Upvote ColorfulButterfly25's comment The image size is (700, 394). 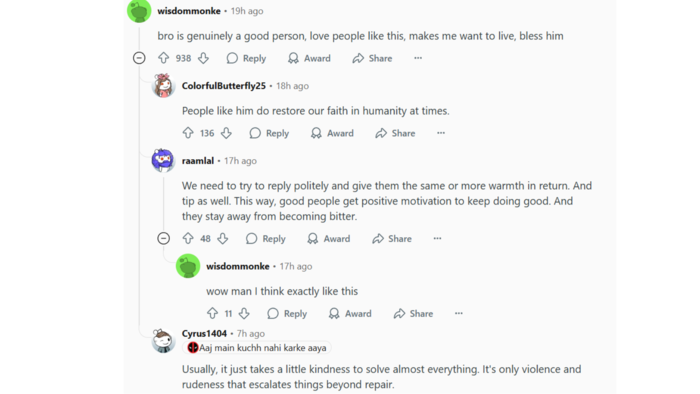(188, 133)
